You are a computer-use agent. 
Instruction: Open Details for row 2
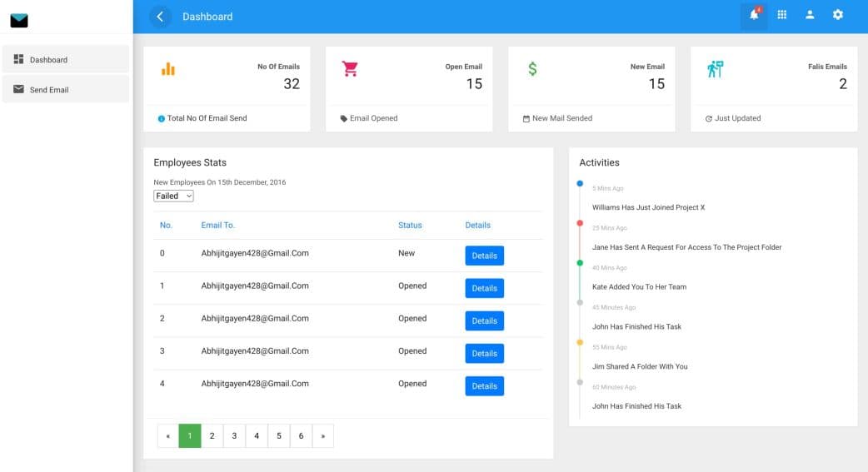point(484,321)
